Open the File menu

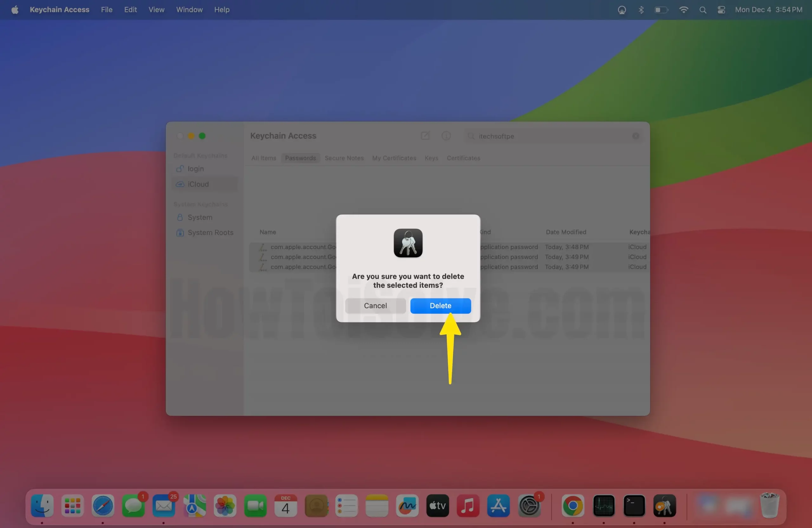(x=107, y=10)
